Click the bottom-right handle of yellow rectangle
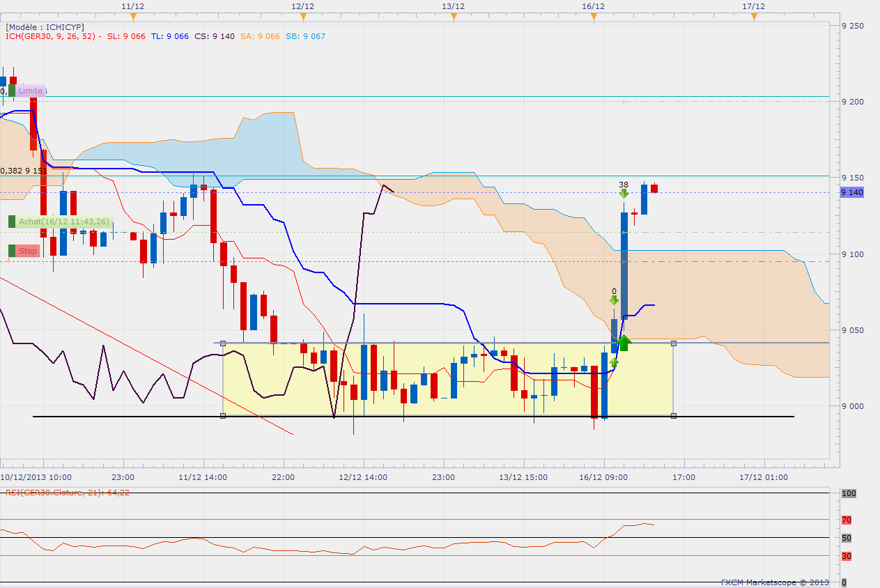Image resolution: width=880 pixels, height=588 pixels. (674, 416)
